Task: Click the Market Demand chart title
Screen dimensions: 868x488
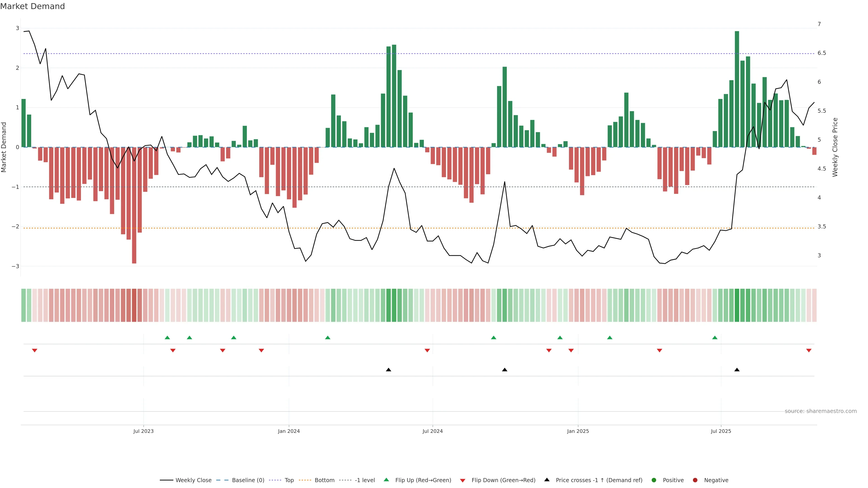Action: pyautogui.click(x=32, y=6)
